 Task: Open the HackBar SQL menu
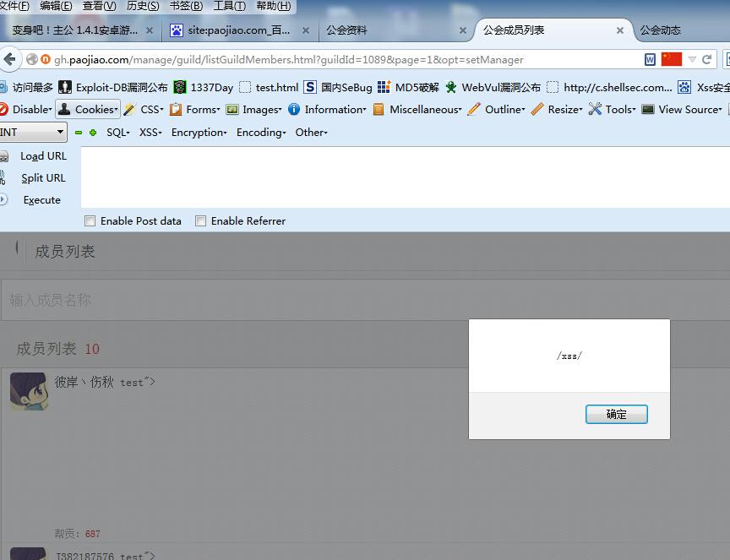[117, 133]
